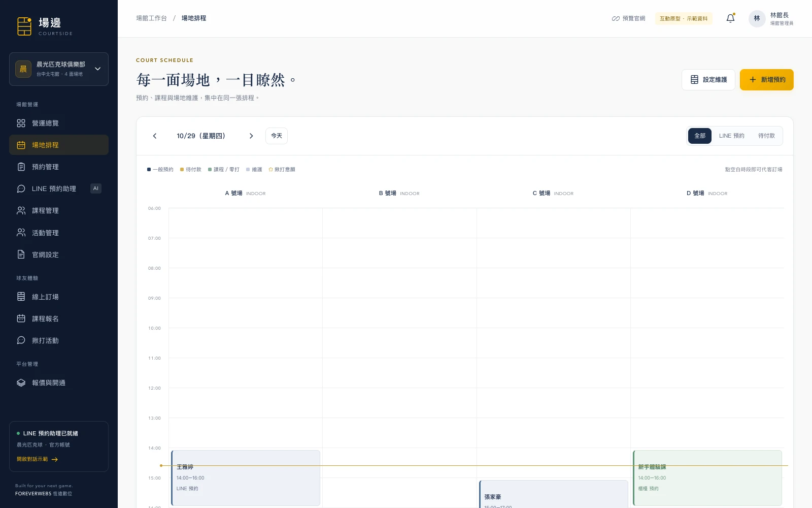Click the 課程報名 calendar icon

[x=21, y=319]
